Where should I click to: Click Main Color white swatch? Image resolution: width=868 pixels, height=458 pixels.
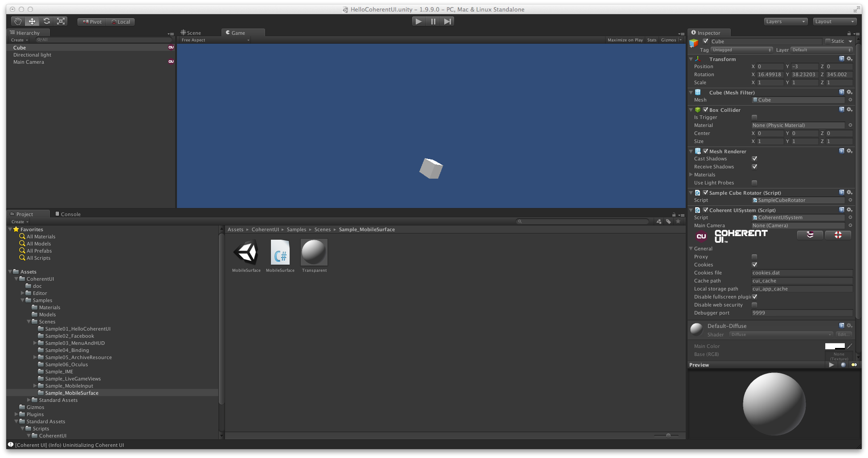(835, 346)
